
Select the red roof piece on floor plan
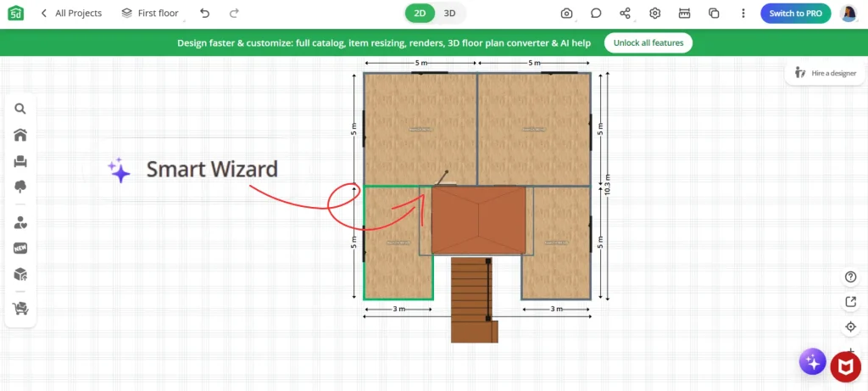coord(478,220)
